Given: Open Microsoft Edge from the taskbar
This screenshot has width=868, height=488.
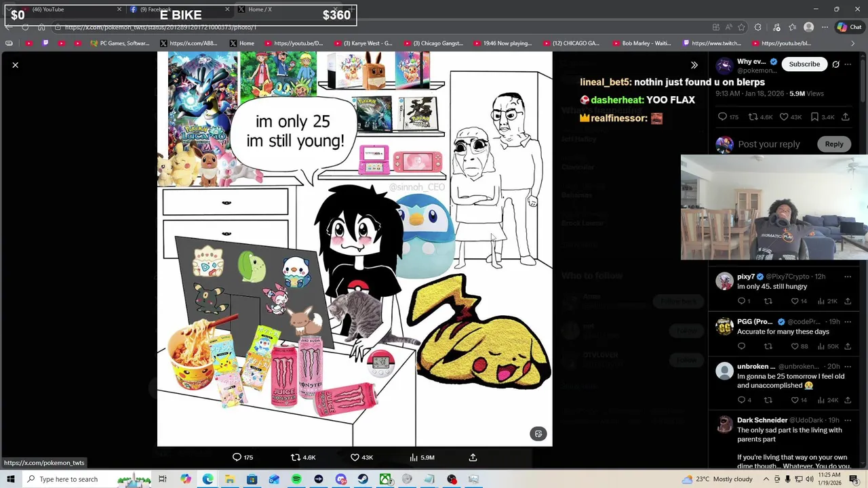Looking at the screenshot, I should 208,479.
